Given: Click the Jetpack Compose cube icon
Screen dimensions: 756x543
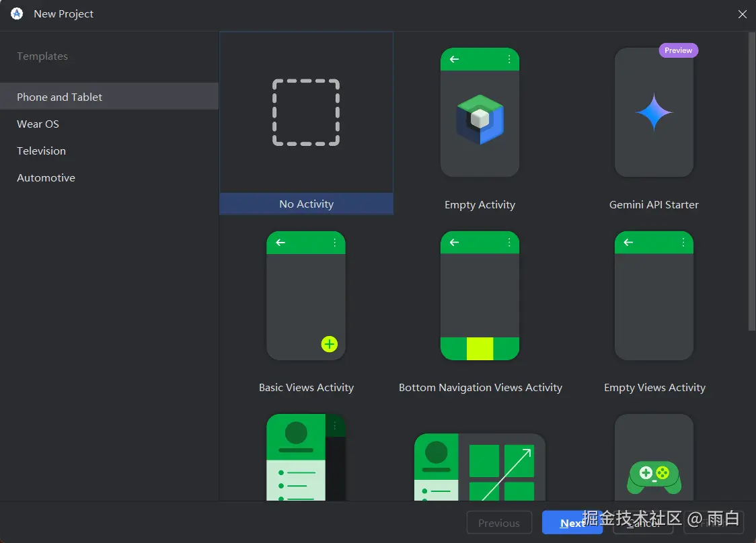Looking at the screenshot, I should coord(480,120).
